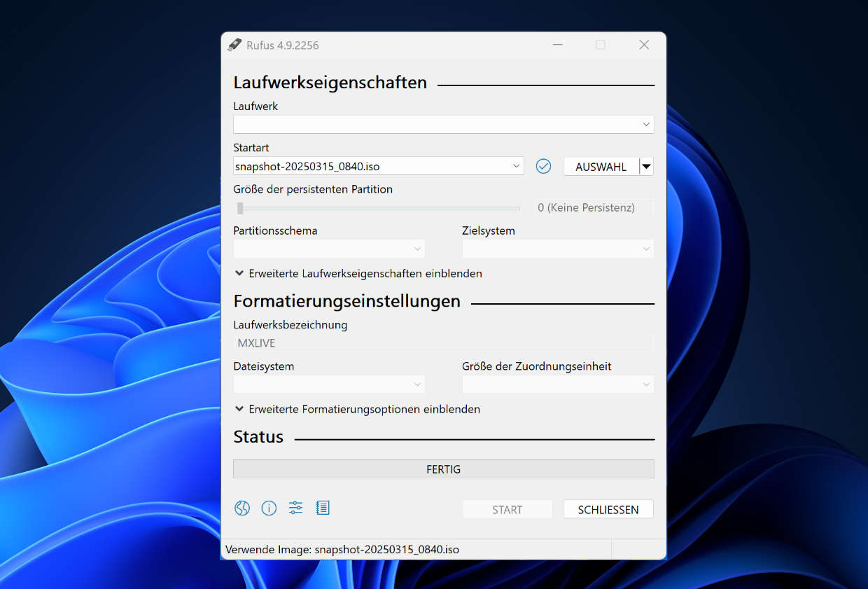Click the Laufwerksbezeichnung MXLIVE field
This screenshot has height=589, width=868.
(444, 343)
